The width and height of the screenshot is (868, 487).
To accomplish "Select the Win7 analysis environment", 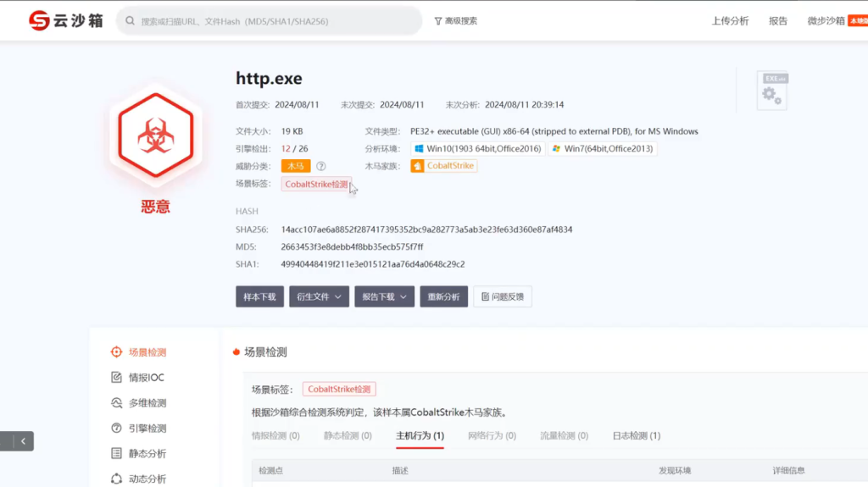I will click(603, 149).
